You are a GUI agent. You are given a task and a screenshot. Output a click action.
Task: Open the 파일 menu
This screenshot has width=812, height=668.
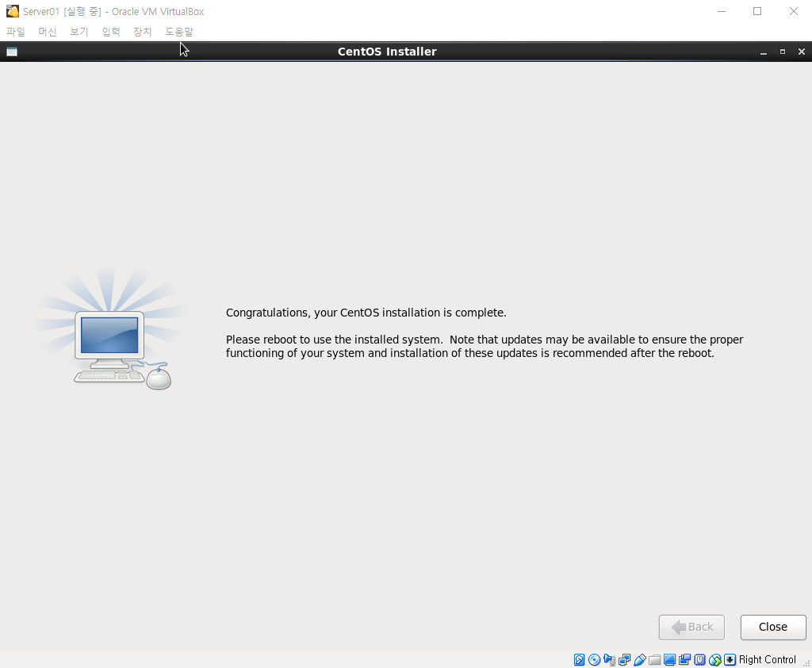(x=16, y=32)
